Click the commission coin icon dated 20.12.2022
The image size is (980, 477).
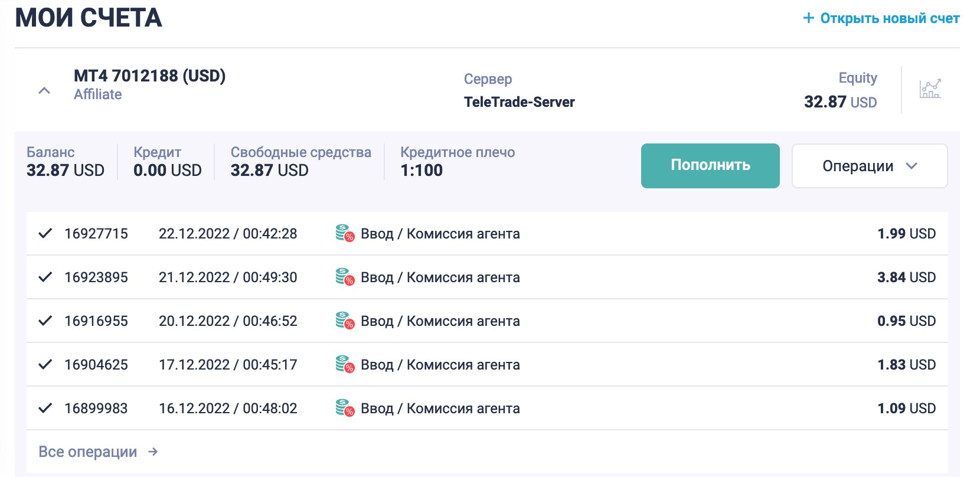click(x=345, y=321)
